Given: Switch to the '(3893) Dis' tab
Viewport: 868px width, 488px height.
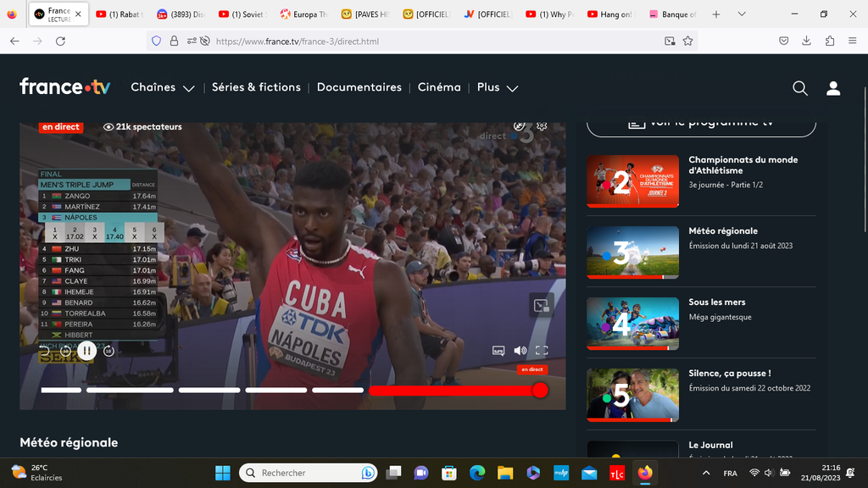Looking at the screenshot, I should tap(181, 14).
